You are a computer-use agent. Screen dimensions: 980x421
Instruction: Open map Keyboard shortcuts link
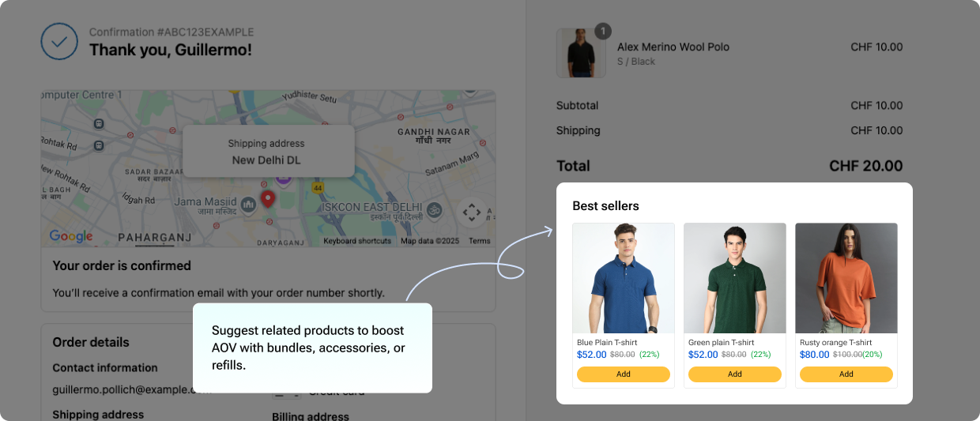tap(357, 241)
